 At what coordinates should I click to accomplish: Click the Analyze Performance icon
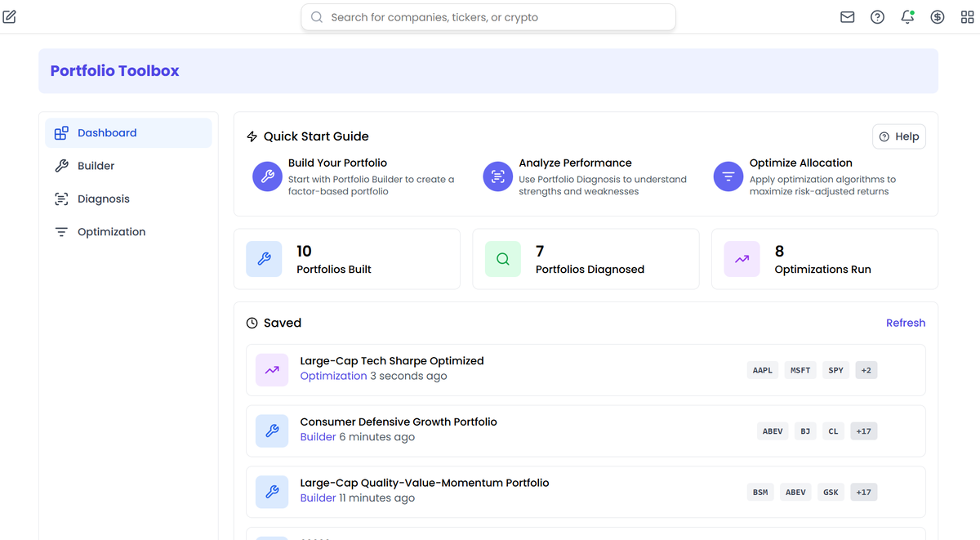497,176
